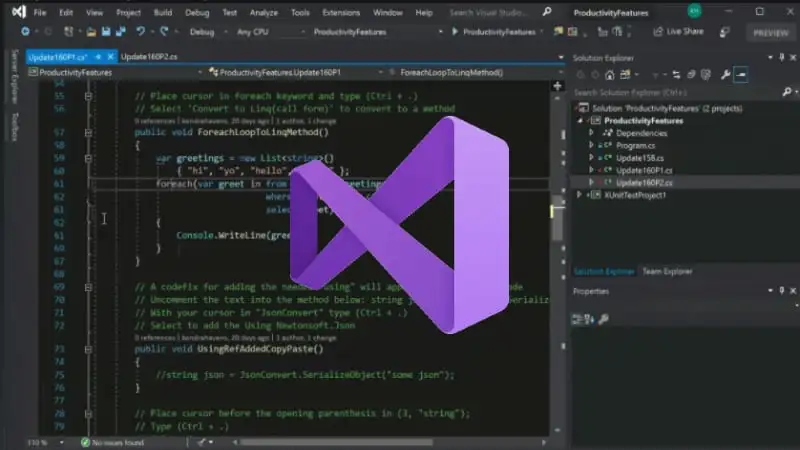The width and height of the screenshot is (800, 450).
Task: Click the Visual Studio logo icon
Action: tap(19, 12)
